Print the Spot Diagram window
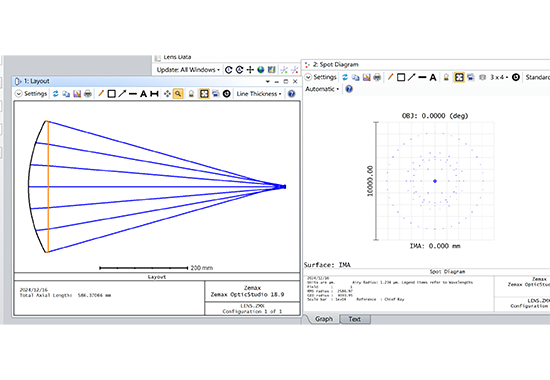Image resolution: width=550 pixels, height=380 pixels. tap(377, 77)
